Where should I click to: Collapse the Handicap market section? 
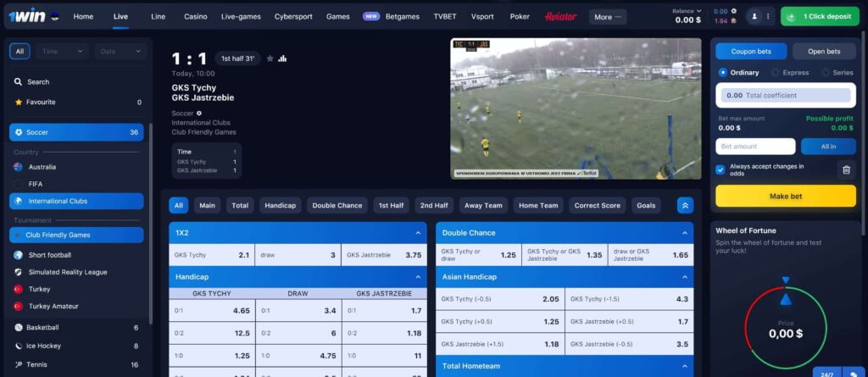point(418,277)
